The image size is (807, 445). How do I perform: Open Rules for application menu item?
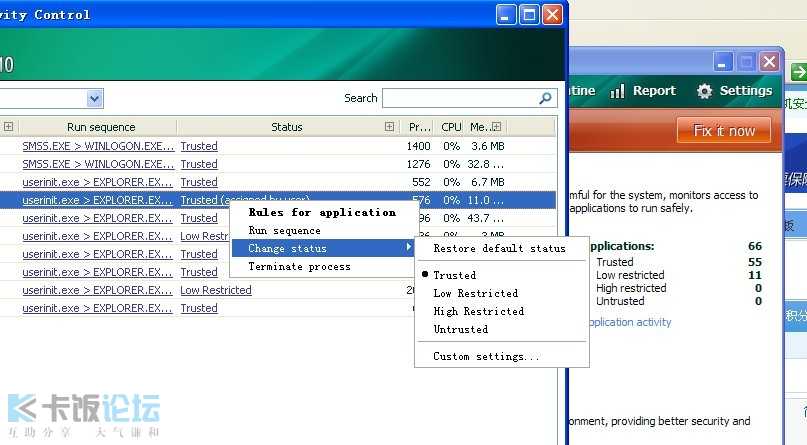click(x=322, y=212)
